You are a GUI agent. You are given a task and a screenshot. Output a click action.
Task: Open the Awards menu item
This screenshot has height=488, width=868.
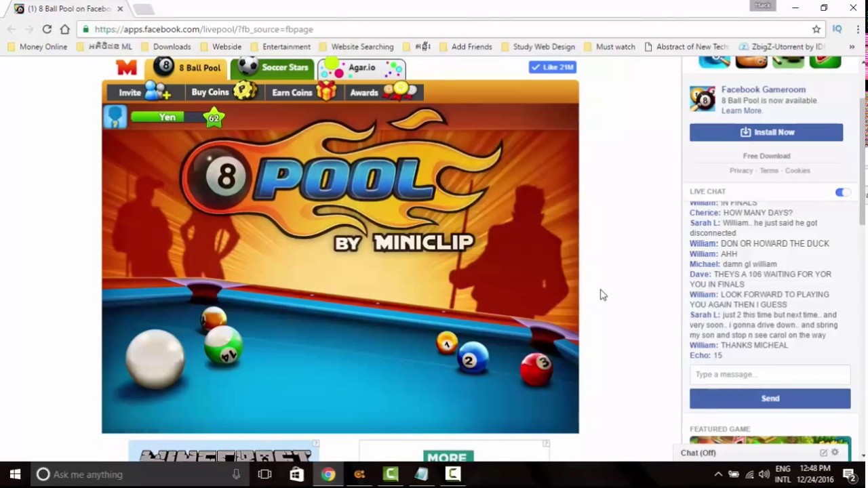[383, 92]
